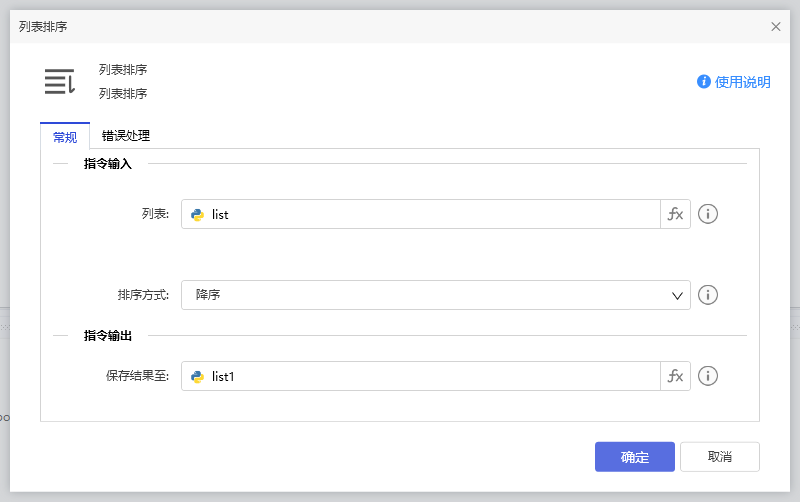Show info tooltip for 排序方式
Viewport: 800px width, 502px height.
click(x=708, y=295)
